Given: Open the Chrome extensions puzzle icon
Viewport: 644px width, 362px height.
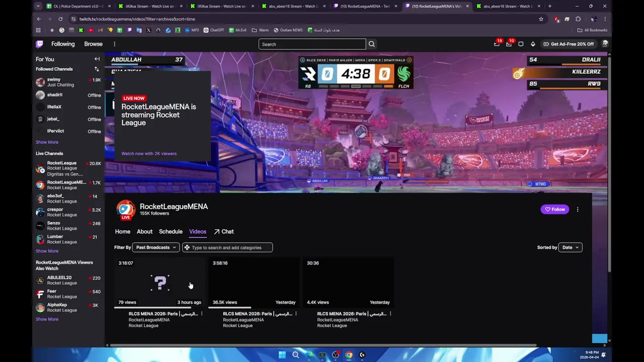Looking at the screenshot, I should coord(578,19).
